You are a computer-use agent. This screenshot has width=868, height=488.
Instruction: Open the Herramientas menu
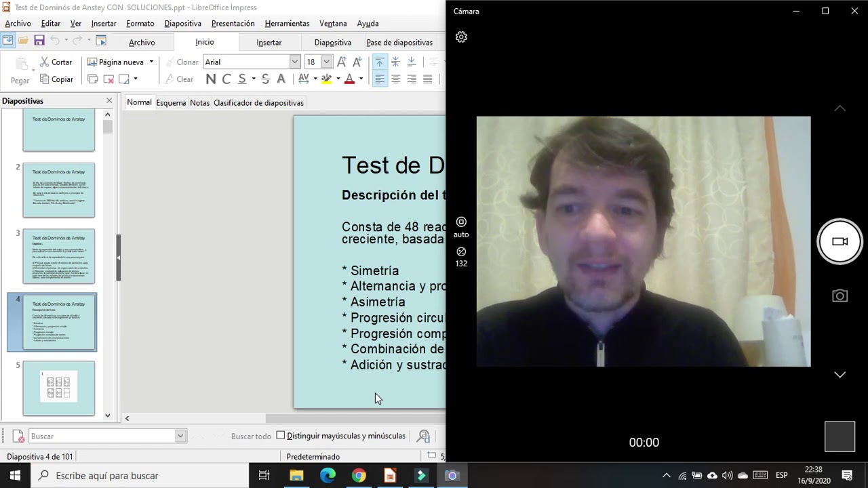287,23
